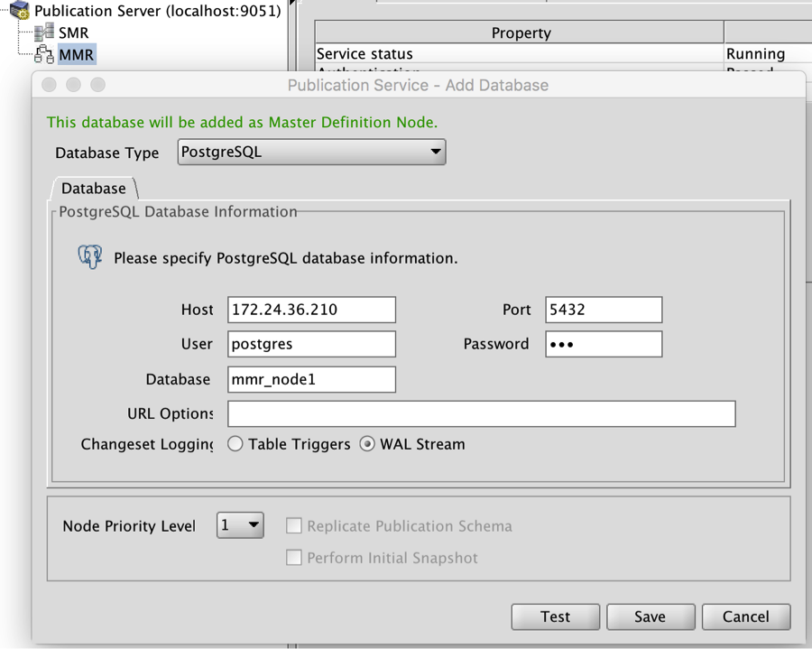
Task: Click the PostgreSQL elephant icon
Action: 90,257
